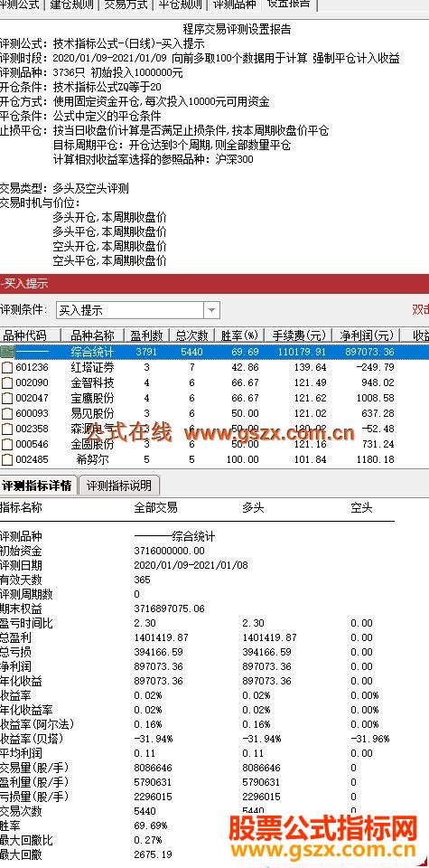
Task: Sort by the 总次数 column header
Action: click(191, 335)
